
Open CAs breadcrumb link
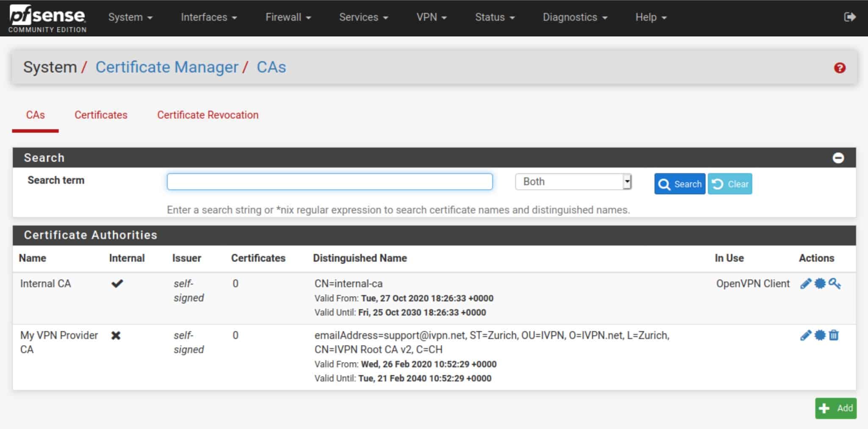(x=271, y=67)
